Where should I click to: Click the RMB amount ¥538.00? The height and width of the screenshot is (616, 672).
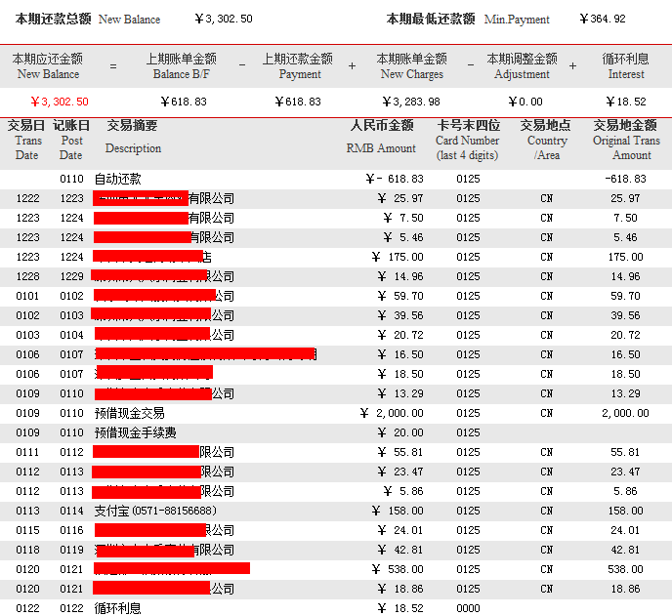(398, 569)
